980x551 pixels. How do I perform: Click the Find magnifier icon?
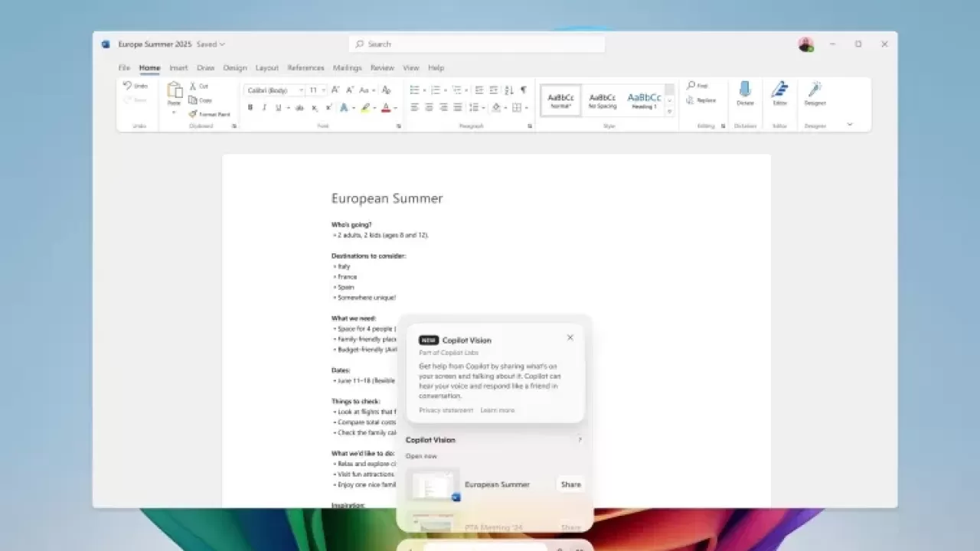[691, 86]
